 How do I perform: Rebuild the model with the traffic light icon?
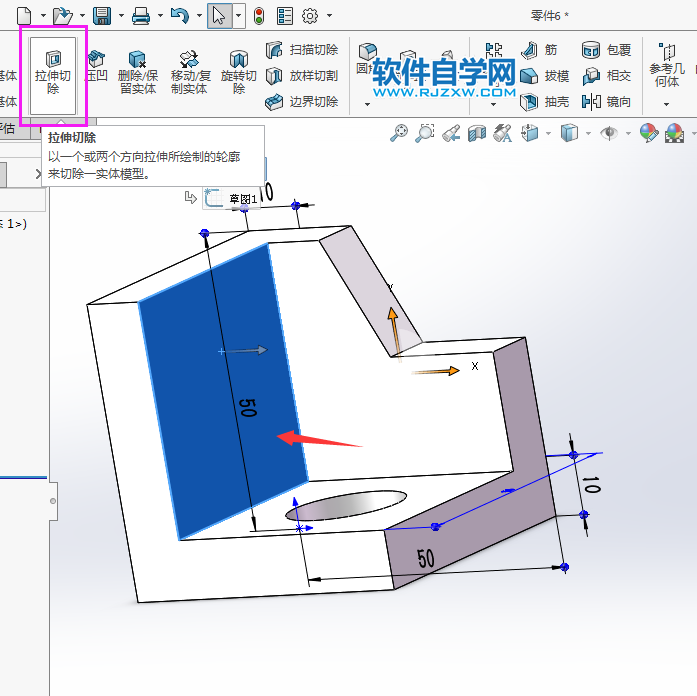(259, 16)
